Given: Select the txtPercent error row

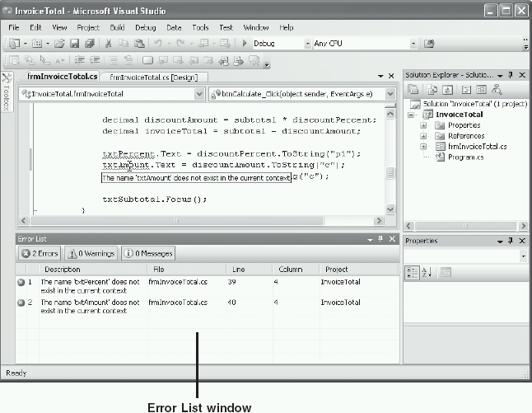Looking at the screenshot, I should (208, 286).
